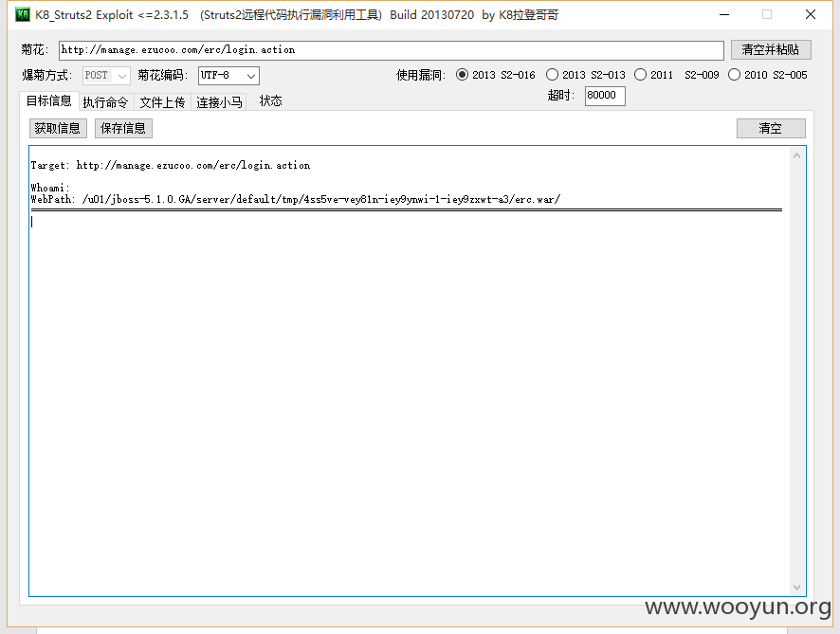Click the K8 application icon in title bar

[23, 14]
